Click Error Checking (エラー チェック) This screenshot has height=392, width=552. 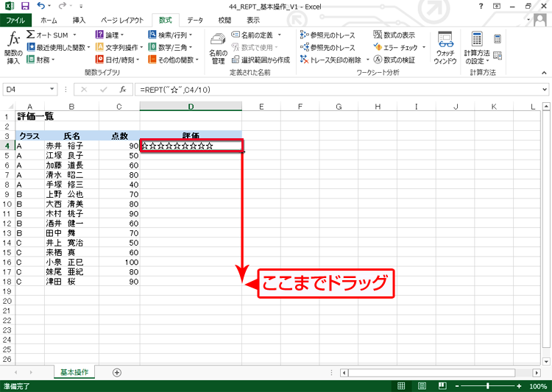(x=396, y=47)
